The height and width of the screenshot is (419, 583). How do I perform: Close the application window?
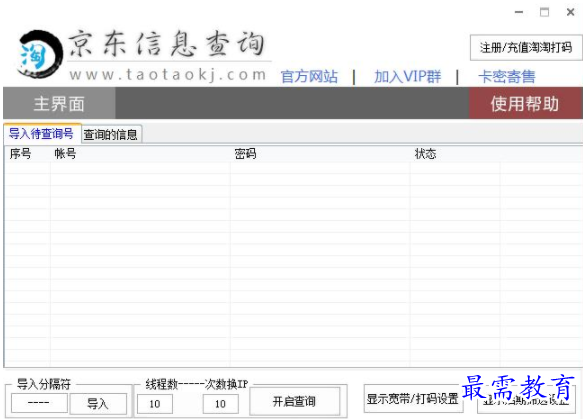tap(570, 12)
